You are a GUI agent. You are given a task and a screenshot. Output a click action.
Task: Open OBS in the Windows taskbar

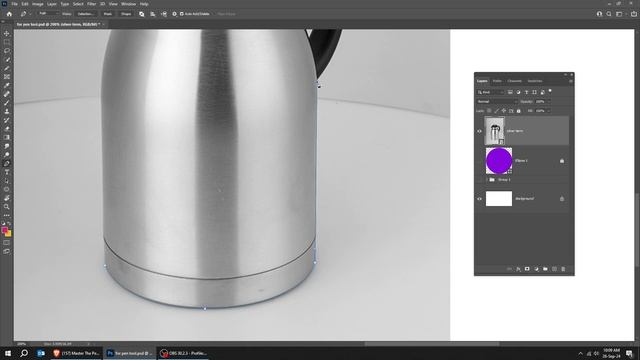[184, 353]
